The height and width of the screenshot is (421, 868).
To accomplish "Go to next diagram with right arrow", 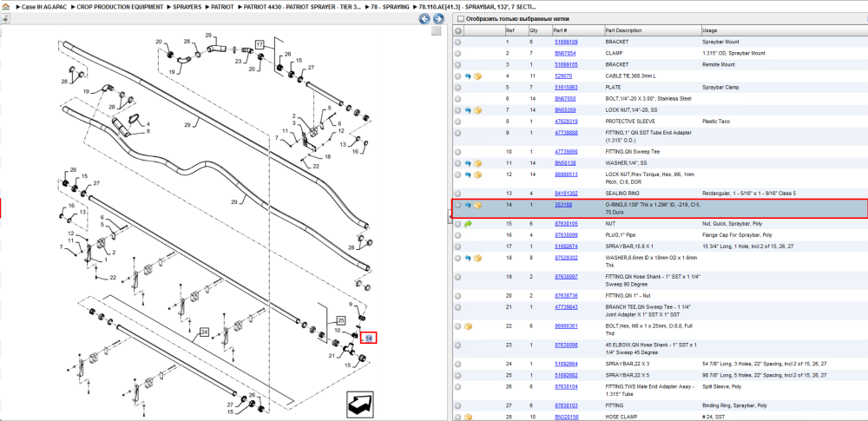I will point(437,19).
